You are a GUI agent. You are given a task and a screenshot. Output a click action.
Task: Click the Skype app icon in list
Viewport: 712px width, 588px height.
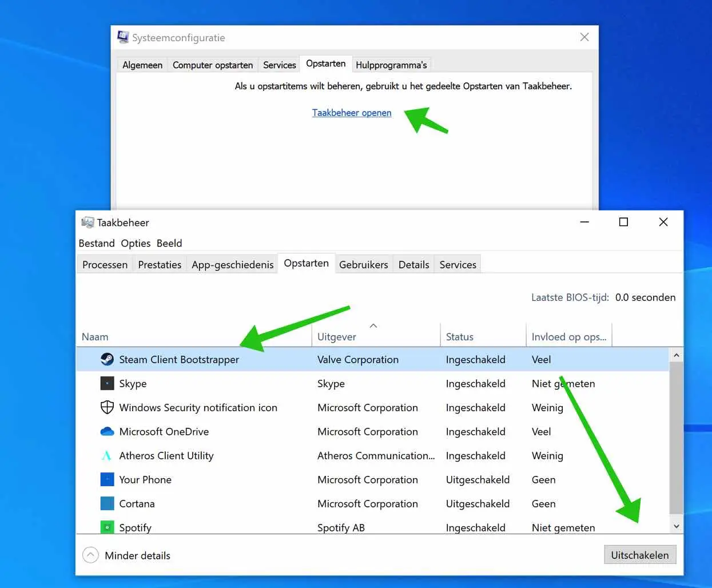tap(107, 383)
